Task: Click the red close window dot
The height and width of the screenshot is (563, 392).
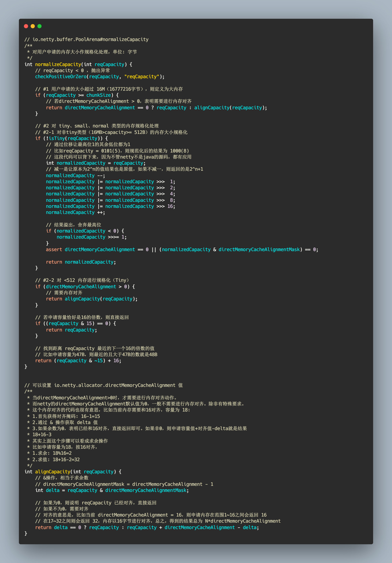Action: click(x=26, y=26)
